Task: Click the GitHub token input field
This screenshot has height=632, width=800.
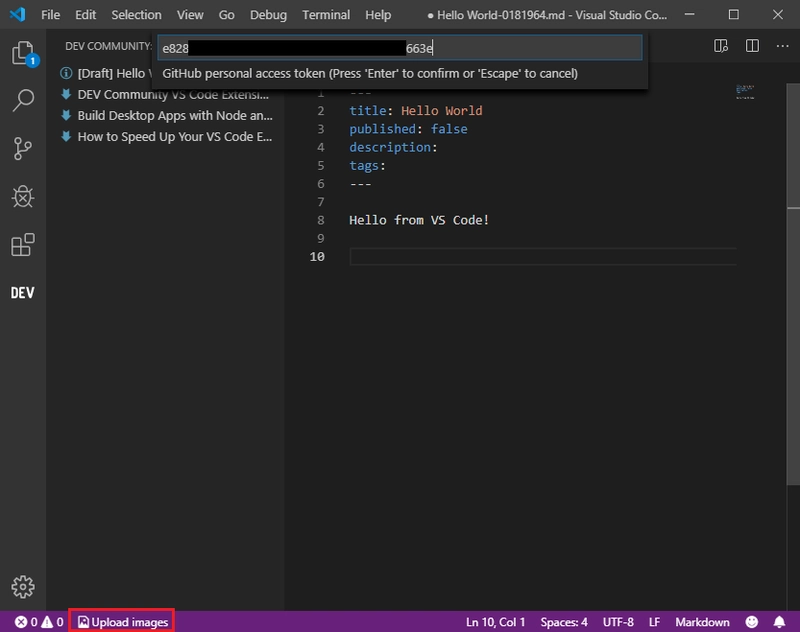Action: click(400, 48)
